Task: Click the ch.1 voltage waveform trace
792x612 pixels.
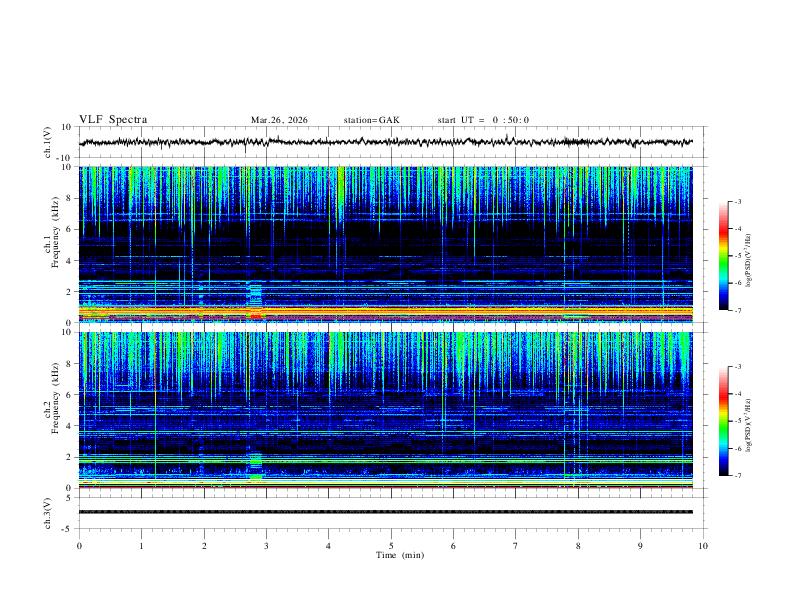Action: coord(386,142)
